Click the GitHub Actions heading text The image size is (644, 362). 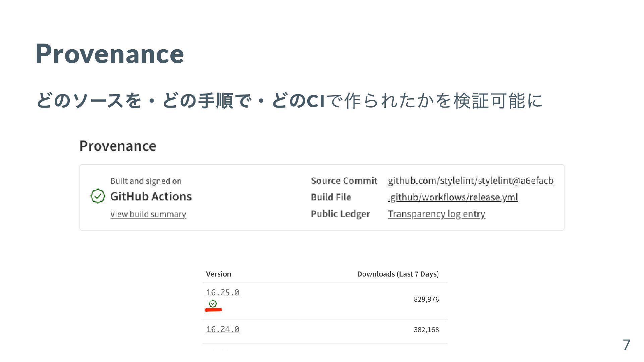click(x=151, y=196)
